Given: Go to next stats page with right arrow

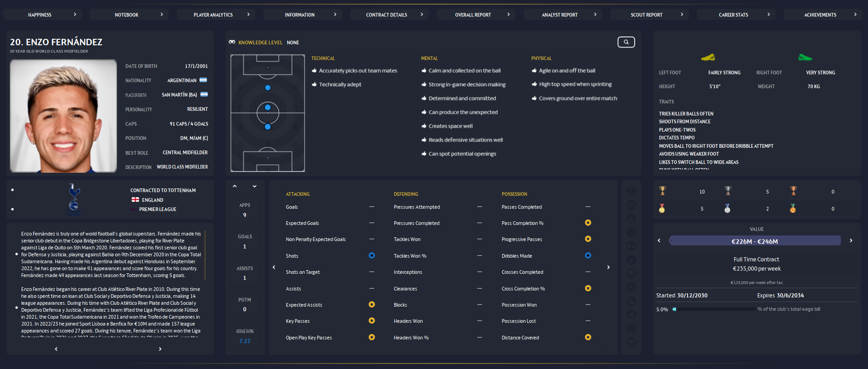Looking at the screenshot, I should point(608,267).
